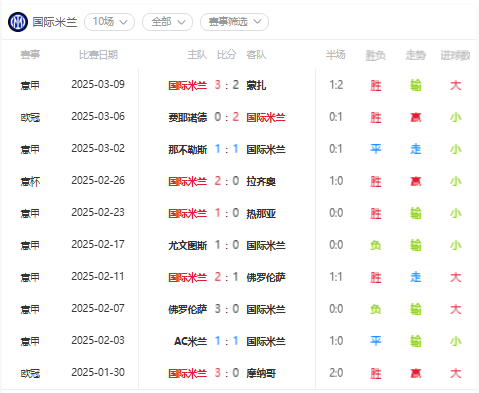Select the date 2025-01-30
This screenshot has width=479, height=393.
[x=98, y=372]
